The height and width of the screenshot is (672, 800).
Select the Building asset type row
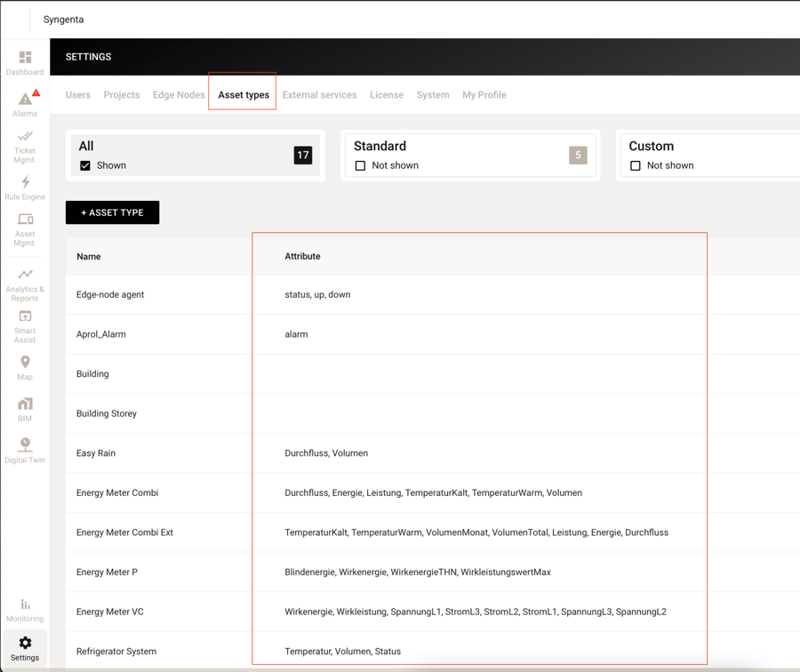click(433, 374)
